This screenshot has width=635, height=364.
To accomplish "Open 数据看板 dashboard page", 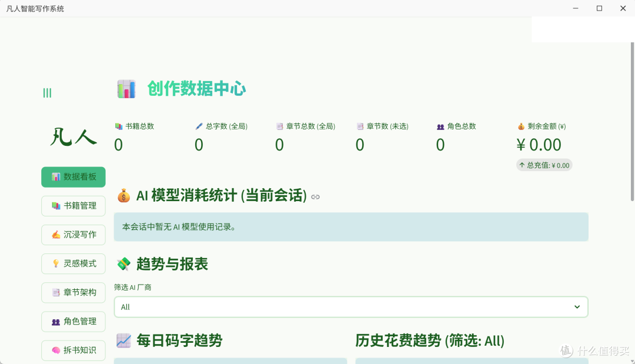I will [73, 177].
